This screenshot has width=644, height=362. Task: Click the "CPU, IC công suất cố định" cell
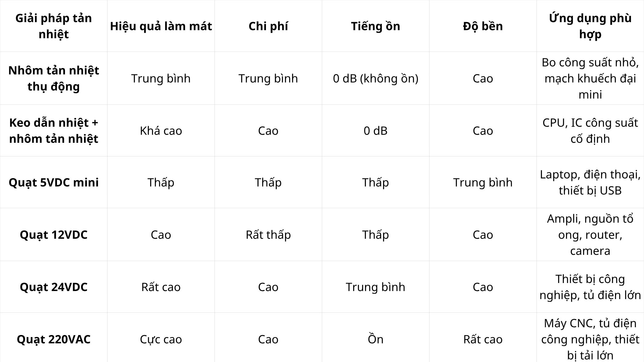click(x=590, y=131)
